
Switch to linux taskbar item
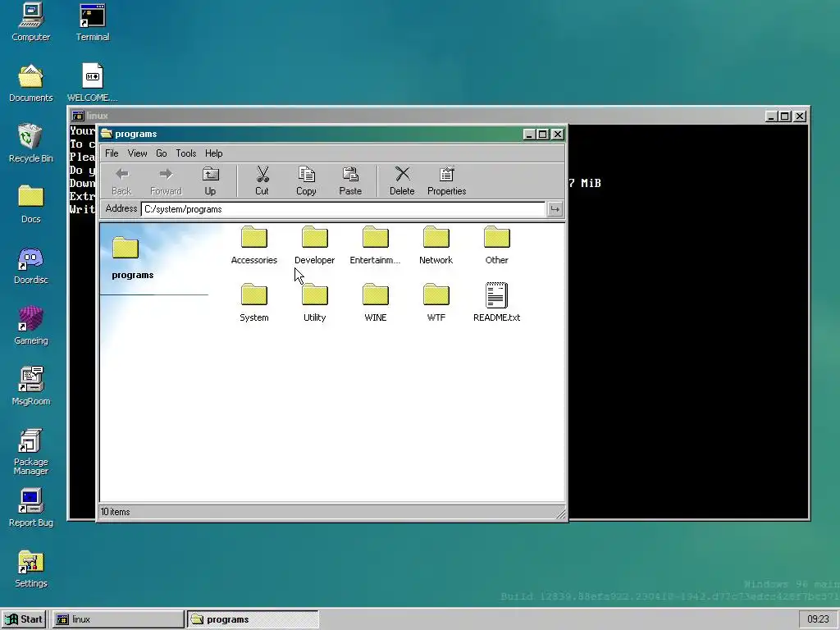[x=118, y=619]
